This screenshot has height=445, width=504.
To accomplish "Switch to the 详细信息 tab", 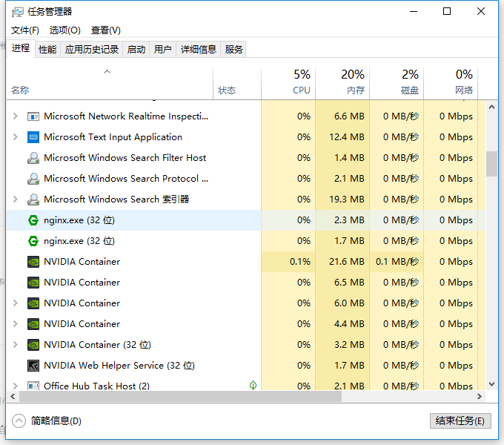I will tap(199, 50).
